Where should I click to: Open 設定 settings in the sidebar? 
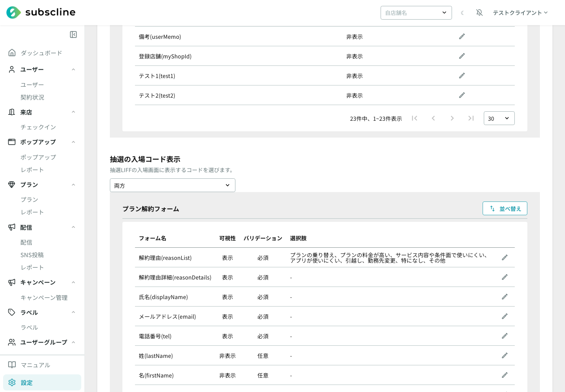pos(42,383)
